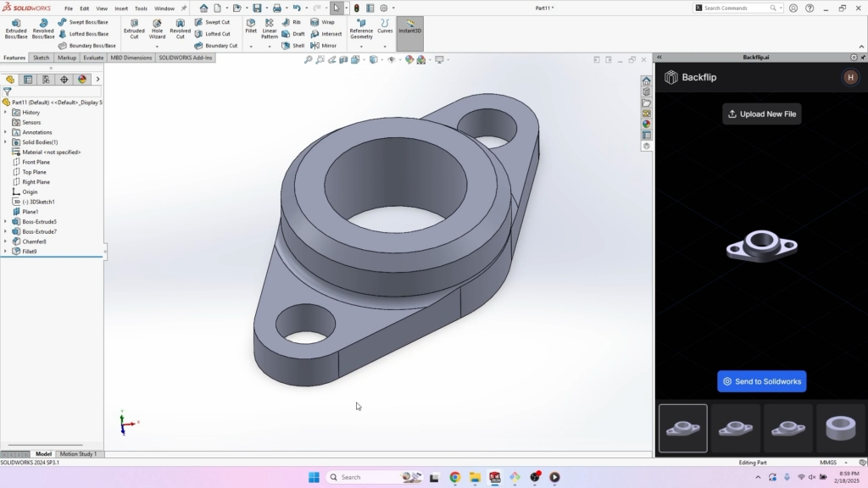Expand the Boss-Extrude5 feature node
Viewport: 868px width, 488px height.
[x=5, y=222]
